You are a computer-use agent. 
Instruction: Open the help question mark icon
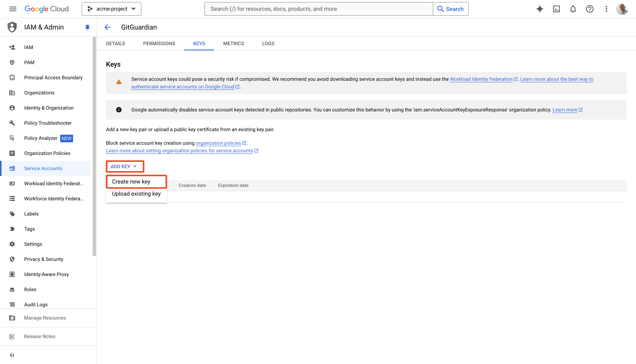(590, 9)
